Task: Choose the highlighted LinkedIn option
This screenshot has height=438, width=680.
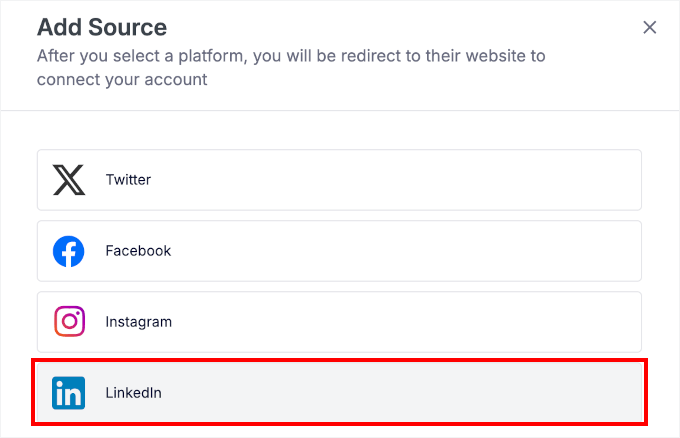Action: coord(339,393)
